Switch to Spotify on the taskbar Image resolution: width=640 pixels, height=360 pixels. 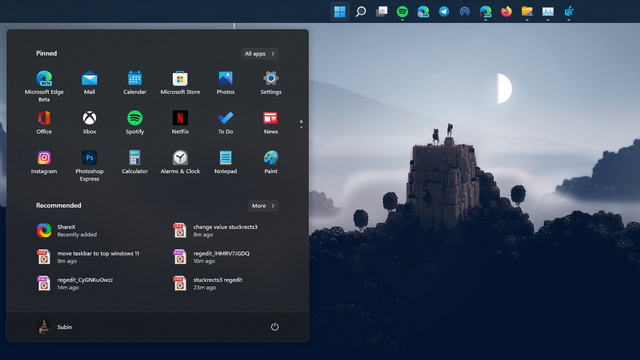click(402, 11)
